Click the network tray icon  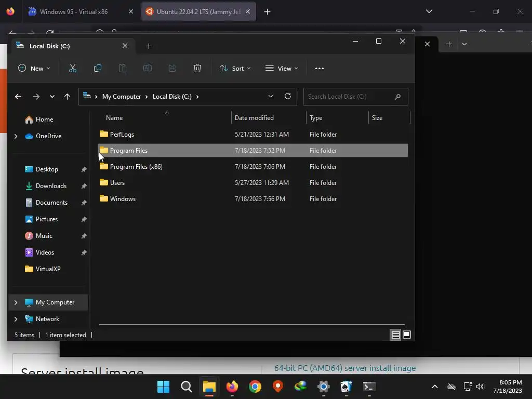(468, 387)
